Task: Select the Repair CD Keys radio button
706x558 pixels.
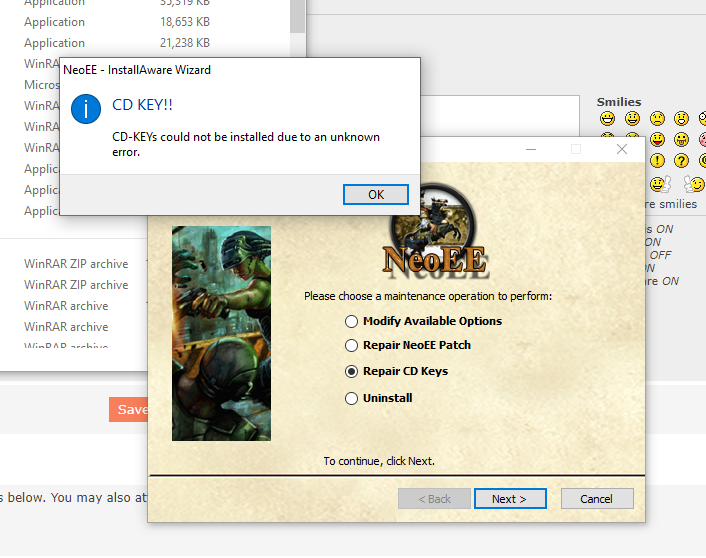Action: point(351,371)
